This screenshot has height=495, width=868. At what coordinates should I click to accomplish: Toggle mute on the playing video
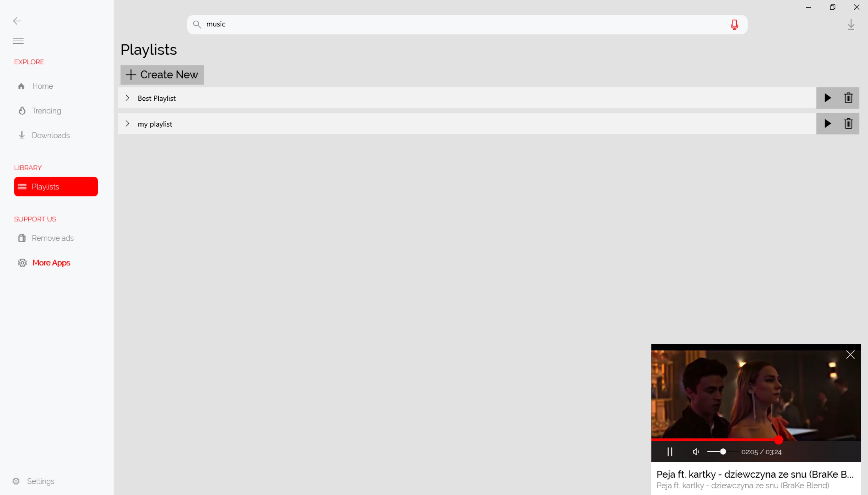[x=695, y=452]
